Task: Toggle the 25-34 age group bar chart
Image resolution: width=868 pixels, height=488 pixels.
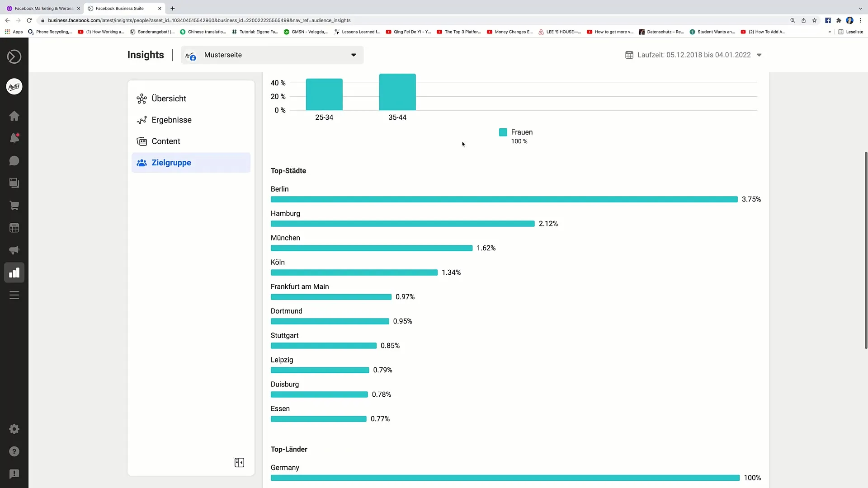Action: (324, 94)
